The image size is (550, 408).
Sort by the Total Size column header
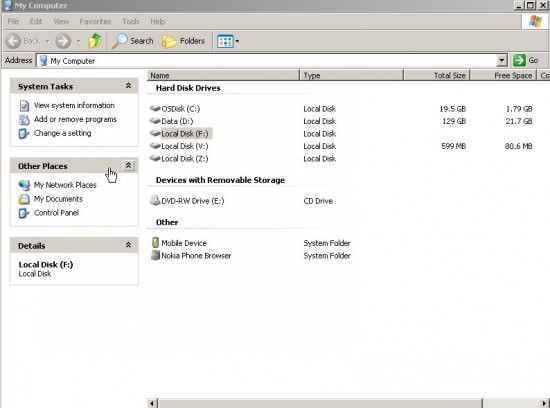pos(437,75)
